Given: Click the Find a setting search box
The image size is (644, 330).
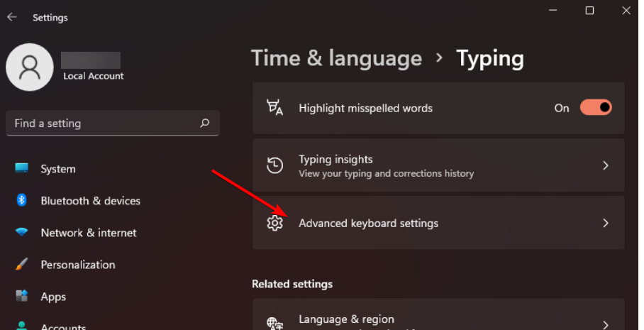Looking at the screenshot, I should coord(103,123).
